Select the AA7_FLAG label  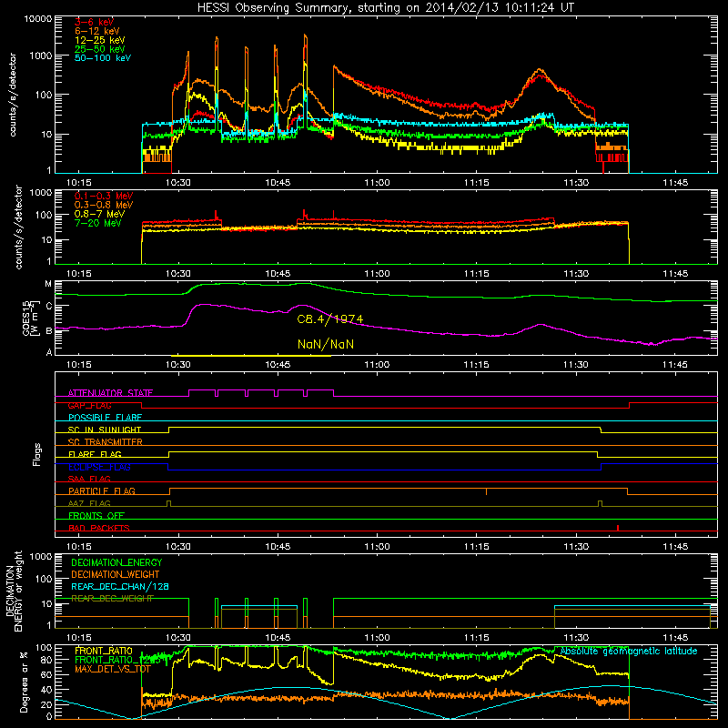[x=89, y=503]
